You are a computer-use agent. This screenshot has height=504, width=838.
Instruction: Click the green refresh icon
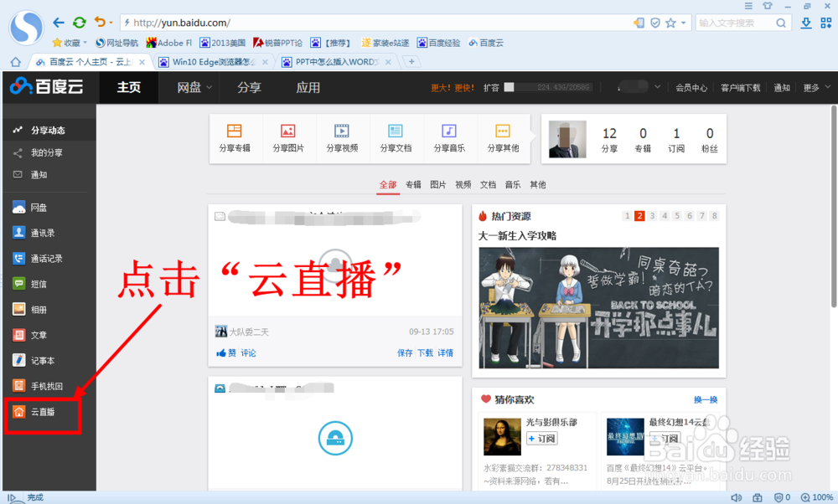tap(79, 23)
